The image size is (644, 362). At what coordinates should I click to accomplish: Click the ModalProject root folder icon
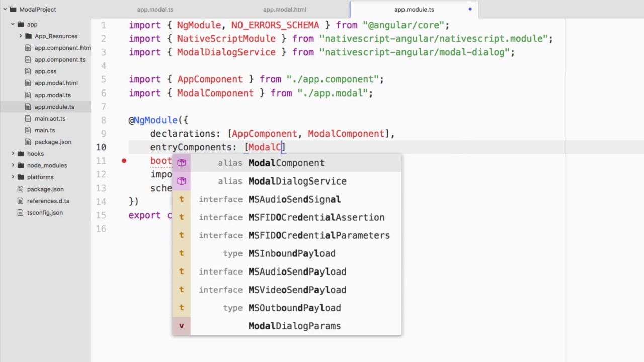click(13, 9)
